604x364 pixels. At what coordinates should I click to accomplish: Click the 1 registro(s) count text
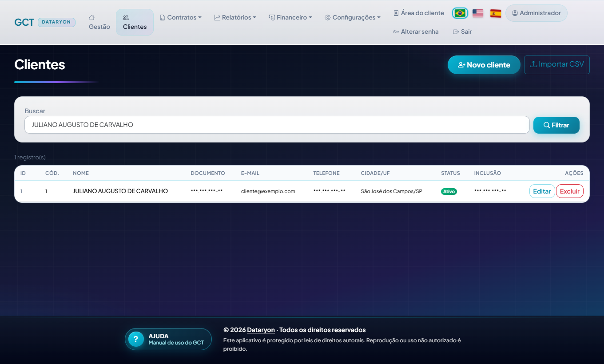tap(30, 157)
